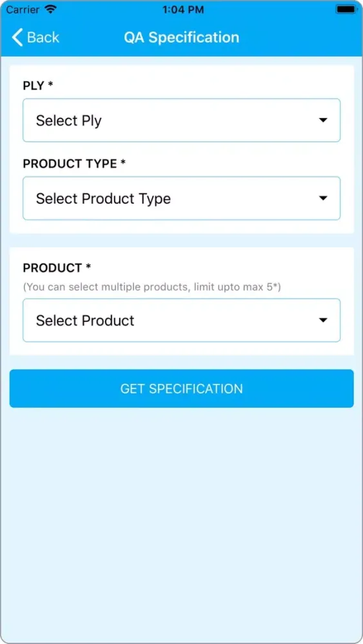Go back using the Back text

point(43,37)
